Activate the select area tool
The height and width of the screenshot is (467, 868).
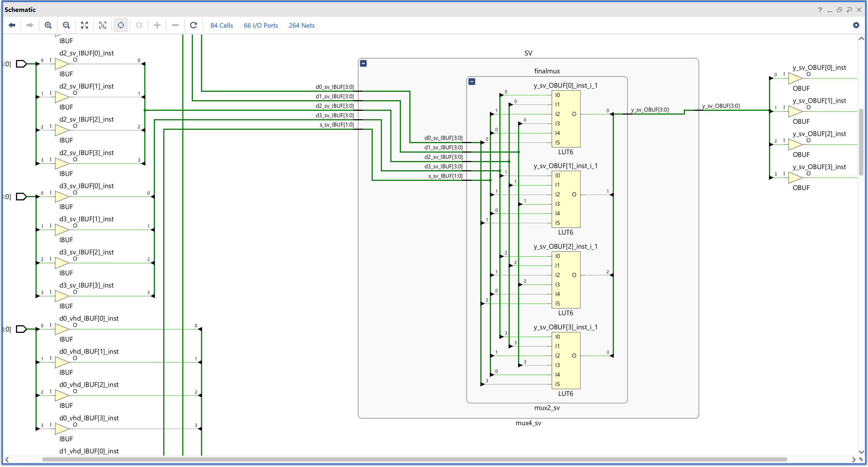pyautogui.click(x=103, y=25)
